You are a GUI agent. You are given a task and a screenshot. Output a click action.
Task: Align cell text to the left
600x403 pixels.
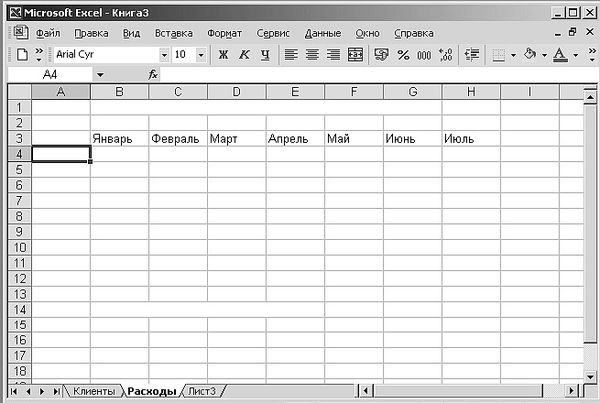(x=291, y=54)
